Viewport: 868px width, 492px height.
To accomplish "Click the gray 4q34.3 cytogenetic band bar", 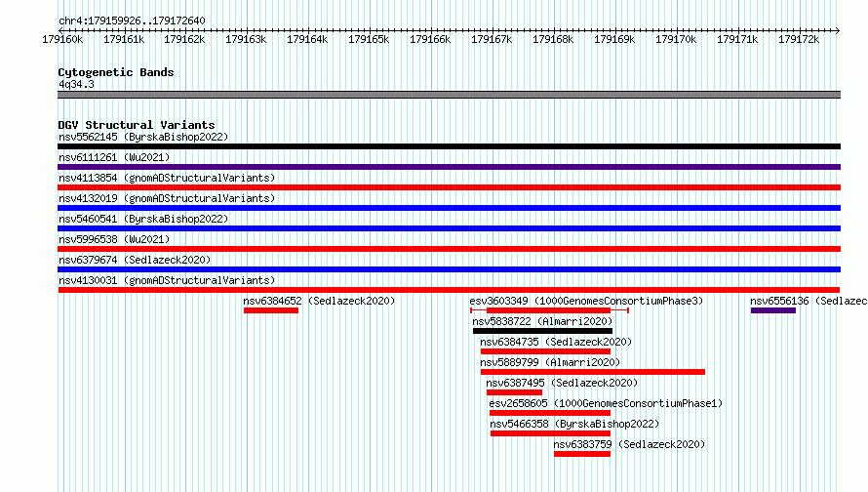I will 449,95.
